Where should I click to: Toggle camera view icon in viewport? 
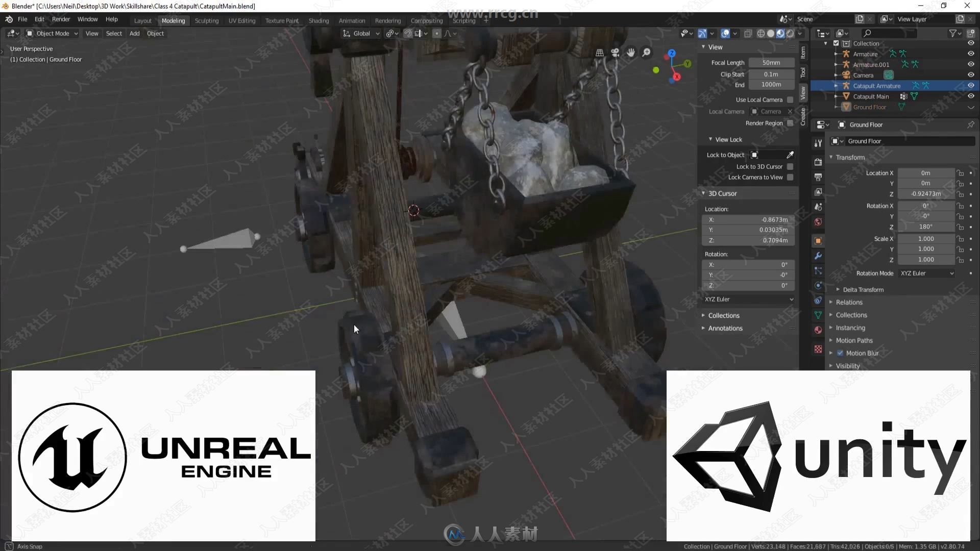point(615,53)
